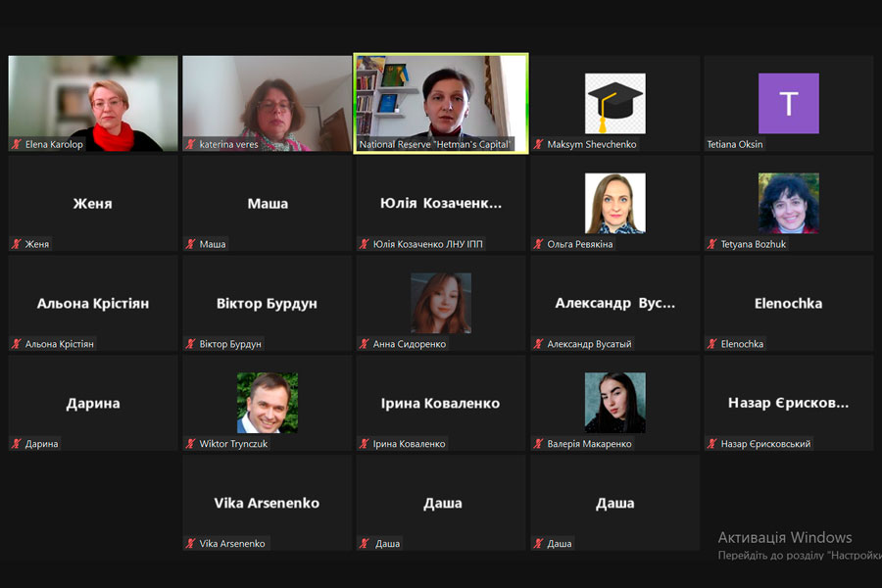Click Анна Сидоренко's profile photo

pos(441,303)
